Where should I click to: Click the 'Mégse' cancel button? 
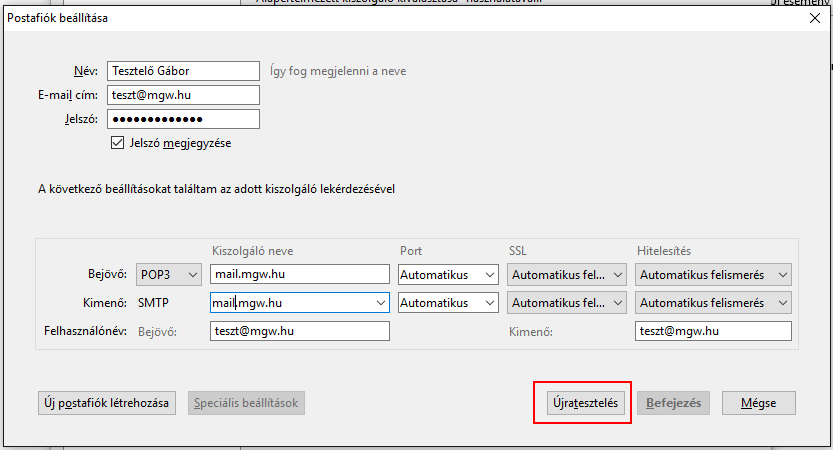pyautogui.click(x=758, y=403)
